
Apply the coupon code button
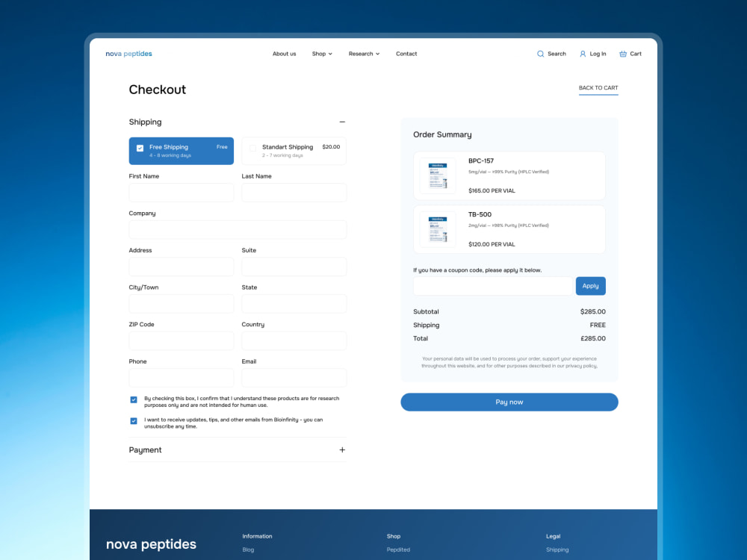pos(591,286)
